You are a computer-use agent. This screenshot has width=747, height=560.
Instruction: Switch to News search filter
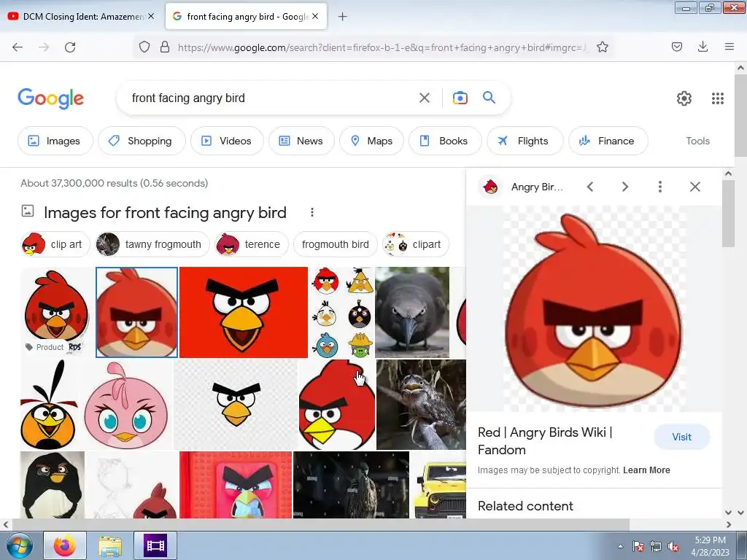[x=301, y=141]
